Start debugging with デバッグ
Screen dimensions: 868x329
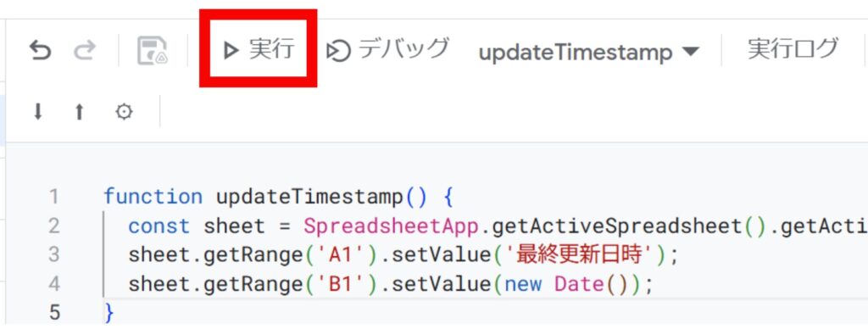pyautogui.click(x=387, y=50)
